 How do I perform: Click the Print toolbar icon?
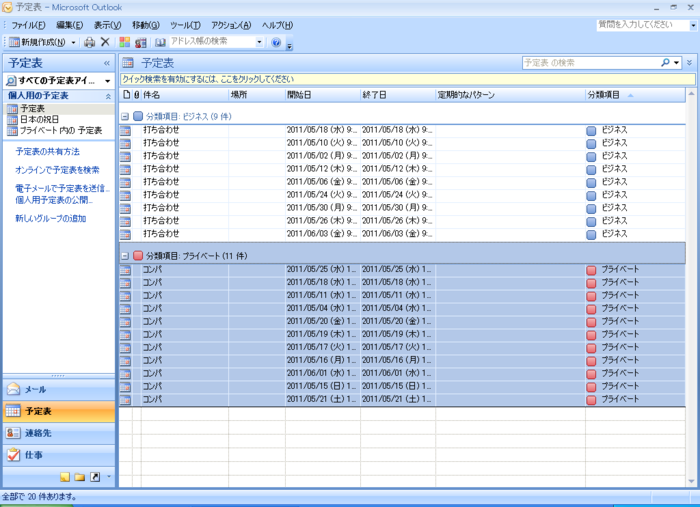tap(90, 42)
